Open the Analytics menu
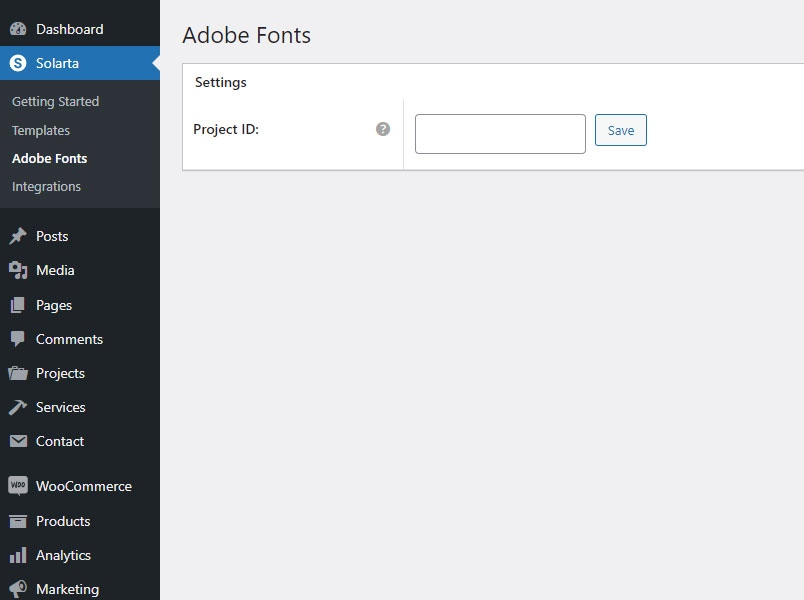This screenshot has height=600, width=804. pyautogui.click(x=80, y=555)
